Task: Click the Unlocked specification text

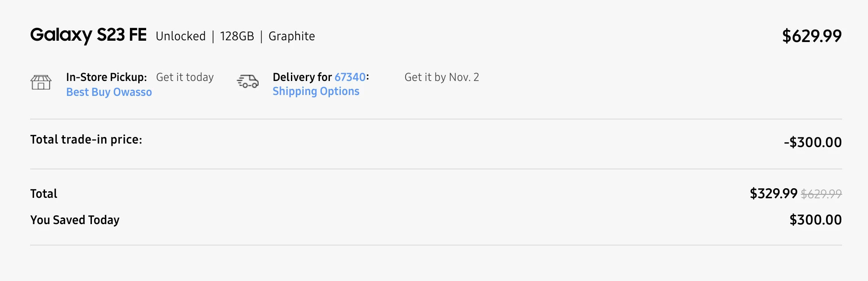Action: (x=181, y=36)
